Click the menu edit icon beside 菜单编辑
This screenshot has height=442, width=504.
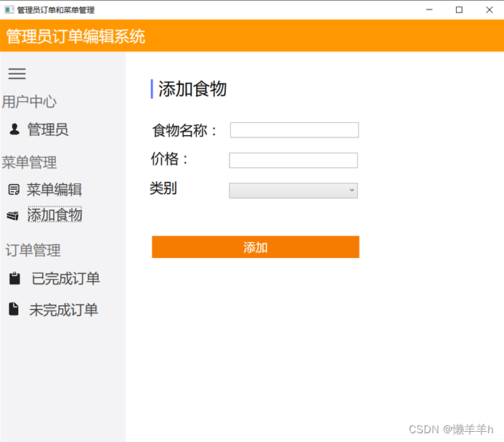point(14,190)
